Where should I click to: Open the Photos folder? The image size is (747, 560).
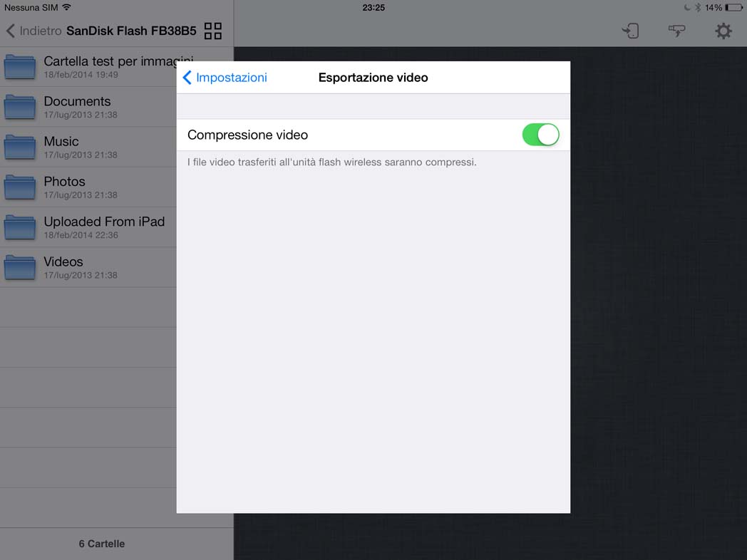tap(88, 187)
